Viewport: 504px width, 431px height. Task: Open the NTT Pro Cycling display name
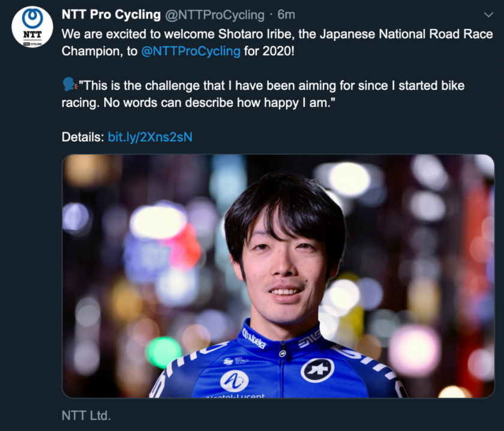(x=111, y=14)
